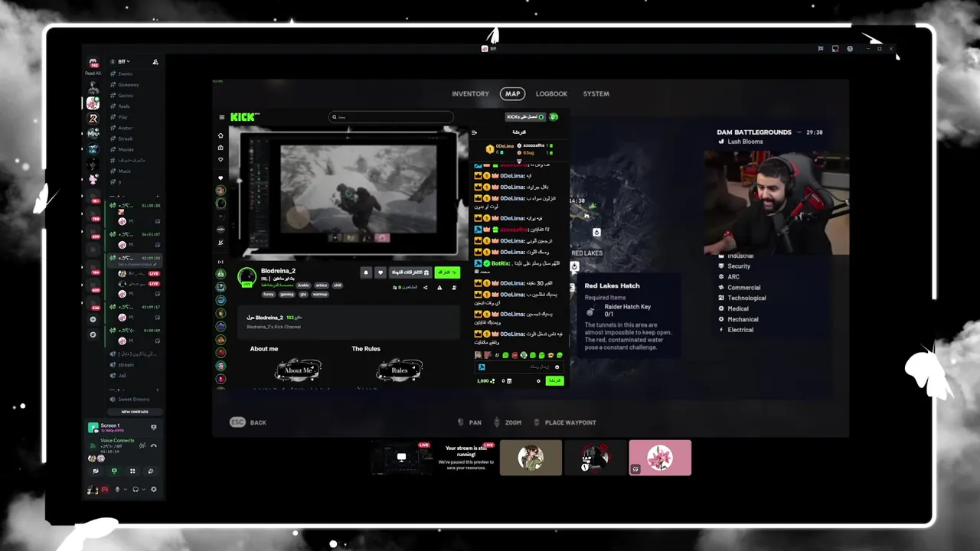Open the Movies channel
This screenshot has width=980, height=551.
click(x=126, y=149)
